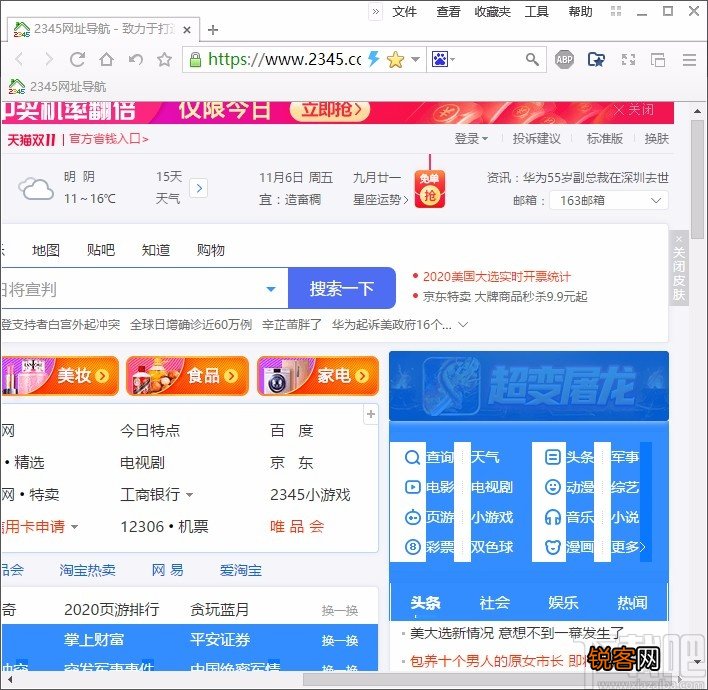Click the grey favorites star left of address bar
This screenshot has height=690, width=708.
coord(164,59)
